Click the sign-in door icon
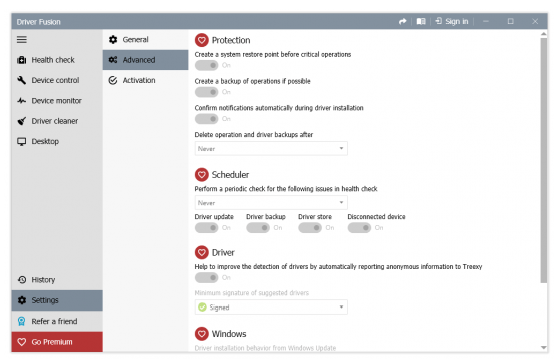The width and height of the screenshot is (556, 361). 439,21
